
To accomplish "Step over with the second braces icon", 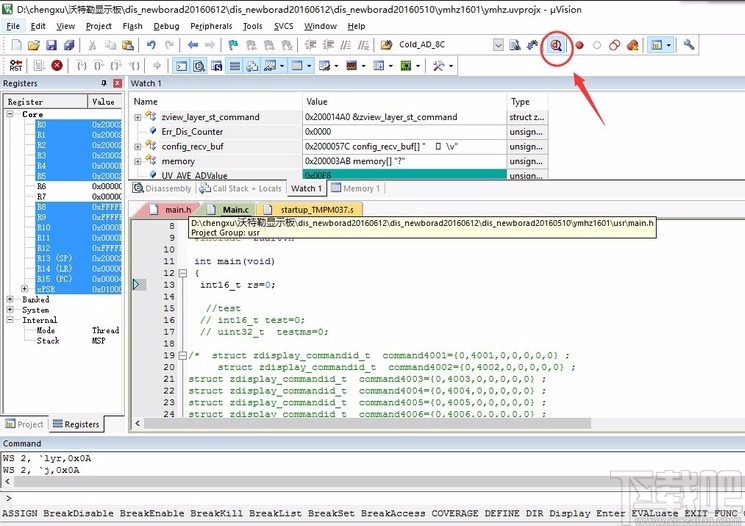I will pyautogui.click(x=99, y=66).
